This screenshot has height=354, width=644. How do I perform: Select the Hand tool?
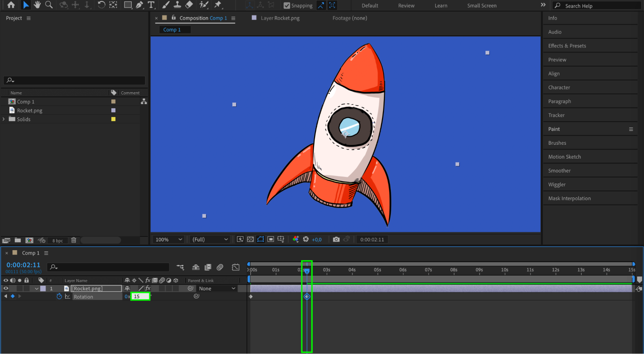tap(37, 5)
